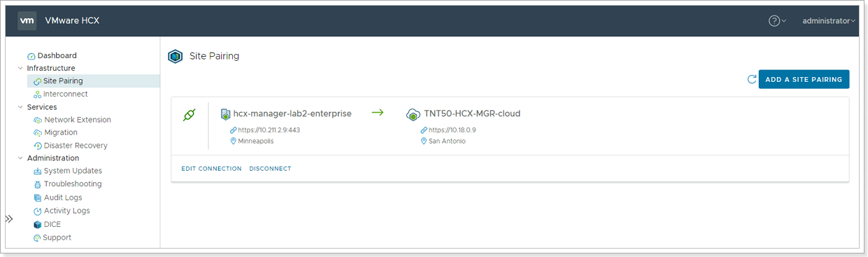Image resolution: width=868 pixels, height=257 pixels.
Task: Click the Interconnect sidebar icon
Action: pyautogui.click(x=38, y=94)
